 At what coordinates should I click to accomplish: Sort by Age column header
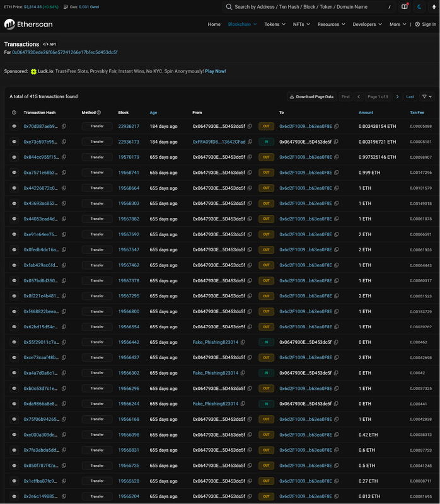point(153,113)
